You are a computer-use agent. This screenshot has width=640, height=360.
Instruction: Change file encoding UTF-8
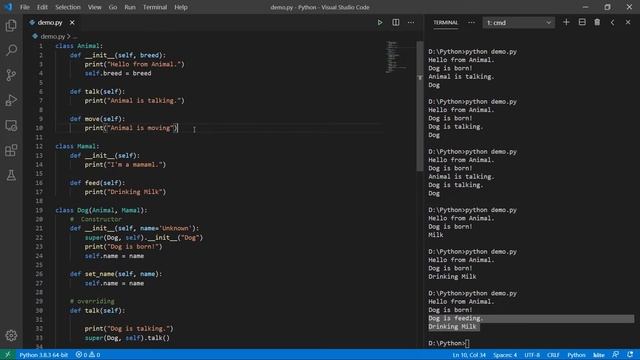click(532, 355)
